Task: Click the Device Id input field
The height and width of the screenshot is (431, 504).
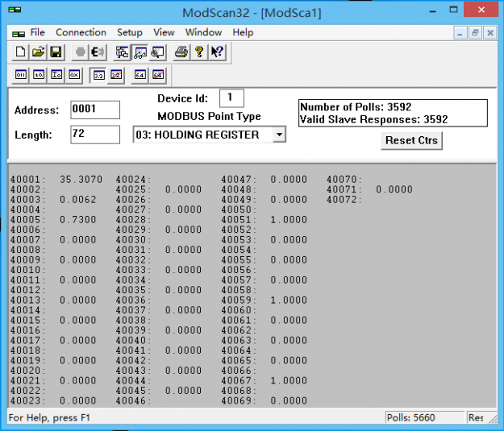Action: [231, 98]
